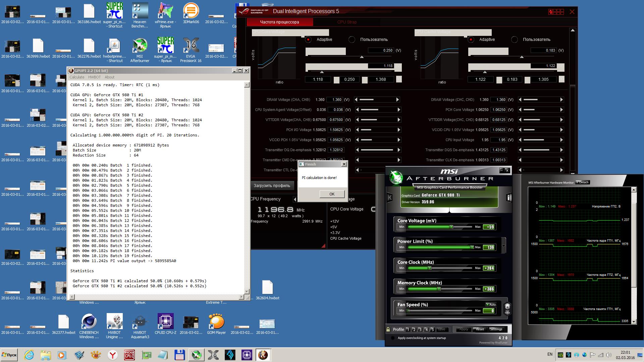Viewport: 644px width, 362px height.
Task: Open CPUID CPU-Z desktop icon
Action: 165,324
